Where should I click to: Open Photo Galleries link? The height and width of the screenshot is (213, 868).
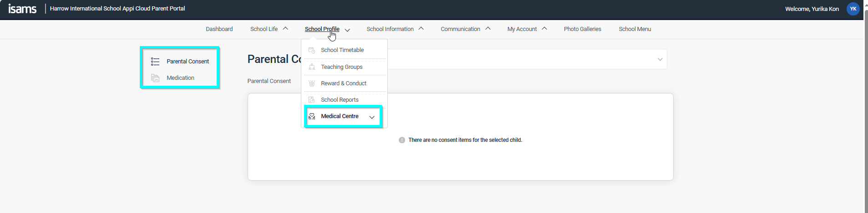coord(582,29)
